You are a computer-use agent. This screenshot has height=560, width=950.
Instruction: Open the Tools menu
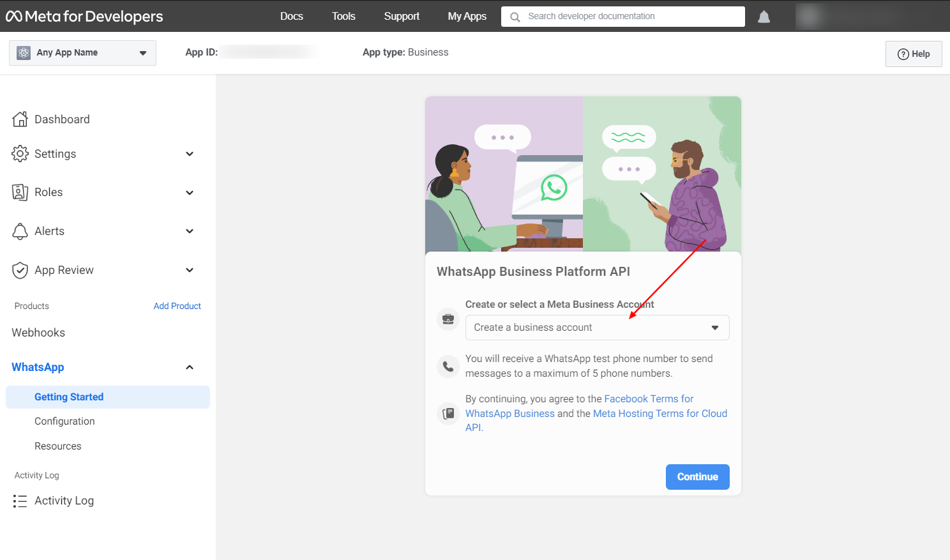(x=343, y=16)
